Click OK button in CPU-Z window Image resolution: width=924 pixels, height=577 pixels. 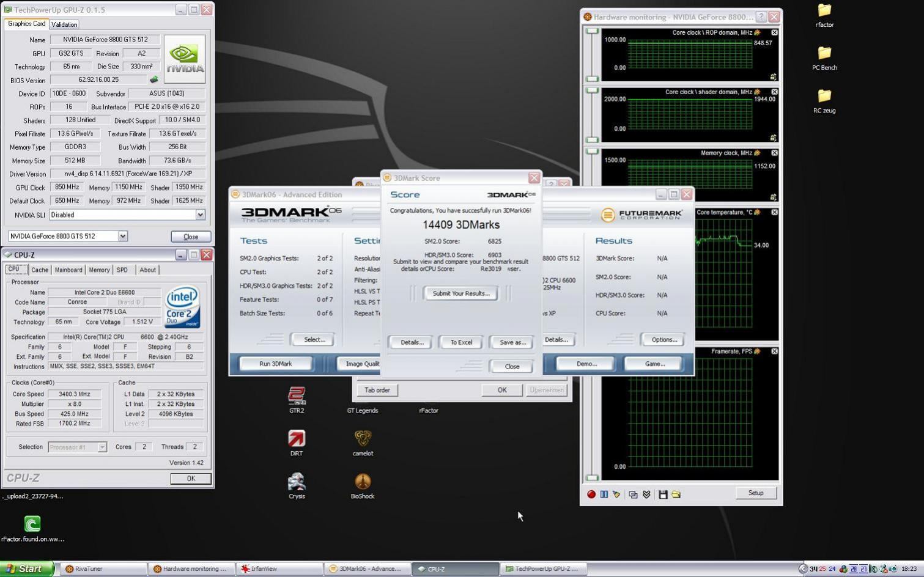(191, 479)
